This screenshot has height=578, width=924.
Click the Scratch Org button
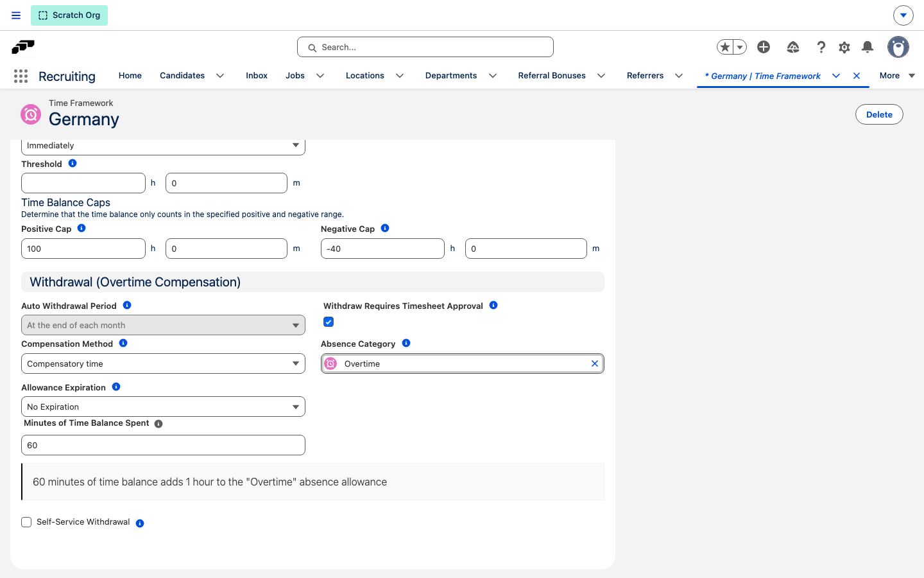69,15
